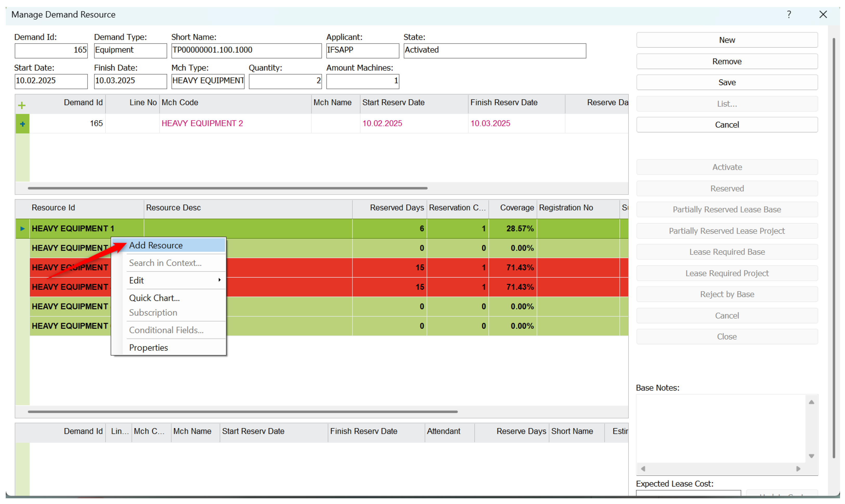This screenshot has width=845, height=504.
Task: Click the Remove button
Action: [x=727, y=61]
